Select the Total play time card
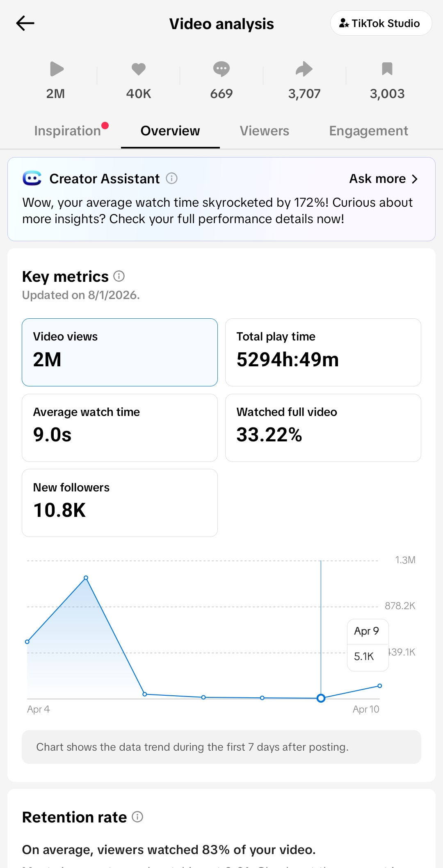The height and width of the screenshot is (868, 443). pyautogui.click(x=323, y=352)
